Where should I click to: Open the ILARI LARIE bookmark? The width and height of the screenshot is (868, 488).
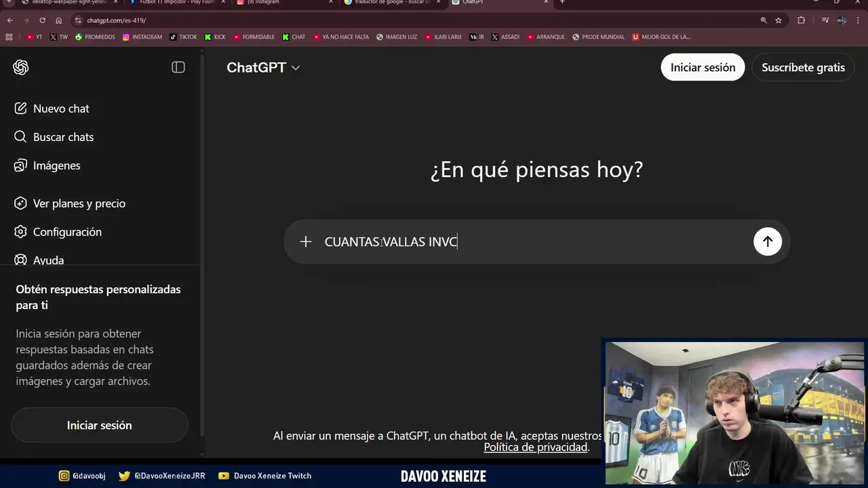[443, 37]
